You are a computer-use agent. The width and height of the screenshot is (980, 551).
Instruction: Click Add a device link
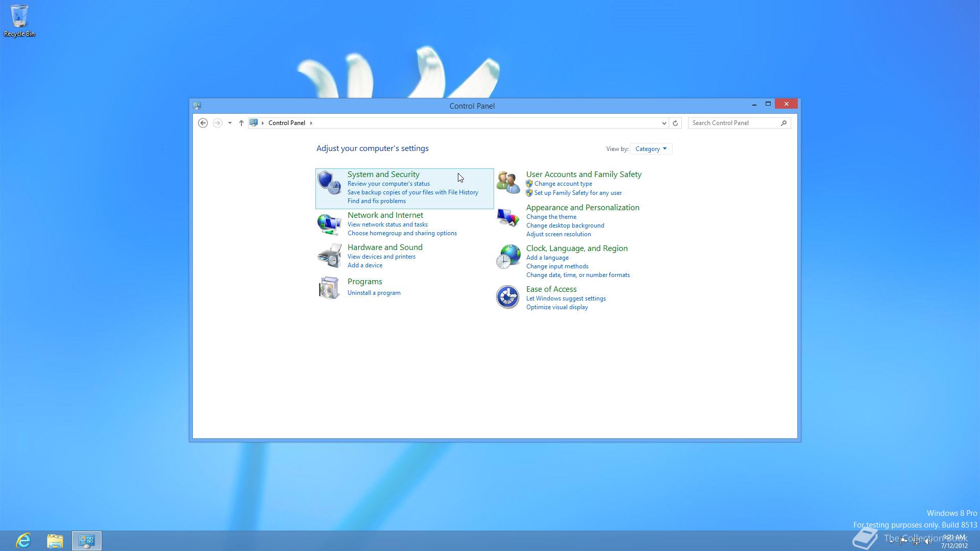click(365, 265)
